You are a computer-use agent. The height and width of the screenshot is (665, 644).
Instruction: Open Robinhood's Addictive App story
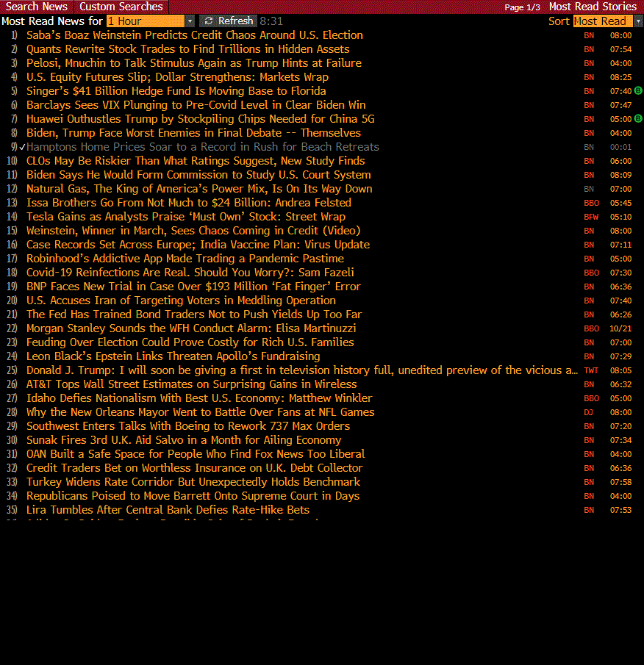[185, 259]
